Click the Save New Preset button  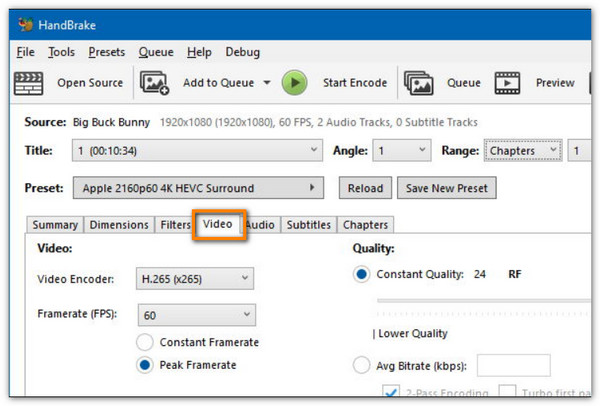click(447, 188)
